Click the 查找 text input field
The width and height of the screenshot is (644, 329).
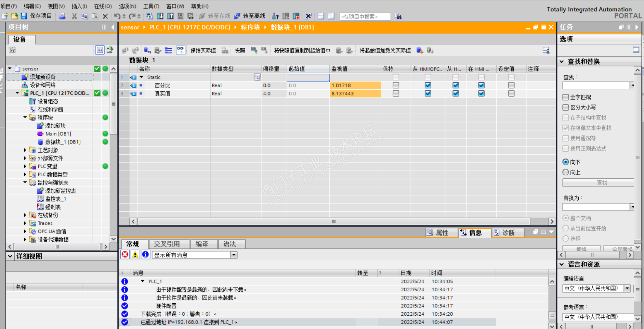(x=596, y=85)
